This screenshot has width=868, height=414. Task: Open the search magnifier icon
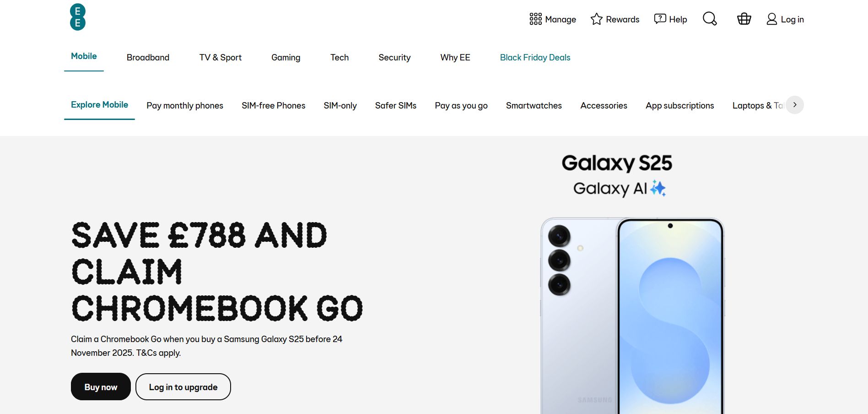tap(710, 19)
